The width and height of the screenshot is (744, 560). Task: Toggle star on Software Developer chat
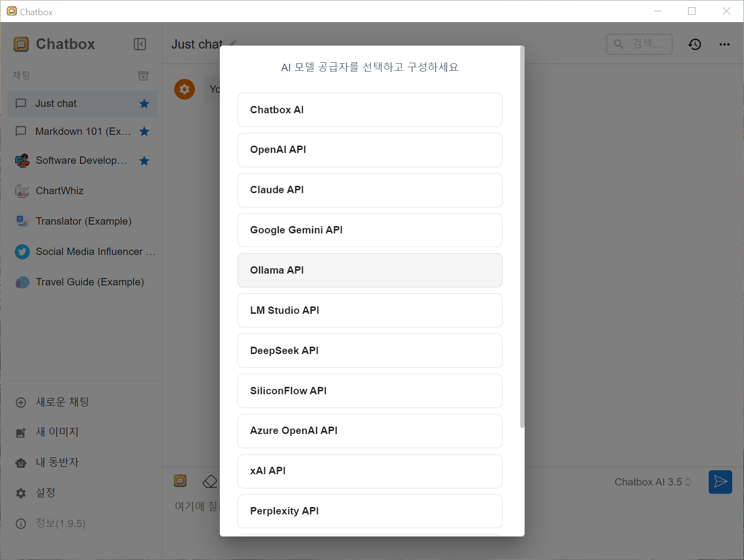click(x=144, y=161)
